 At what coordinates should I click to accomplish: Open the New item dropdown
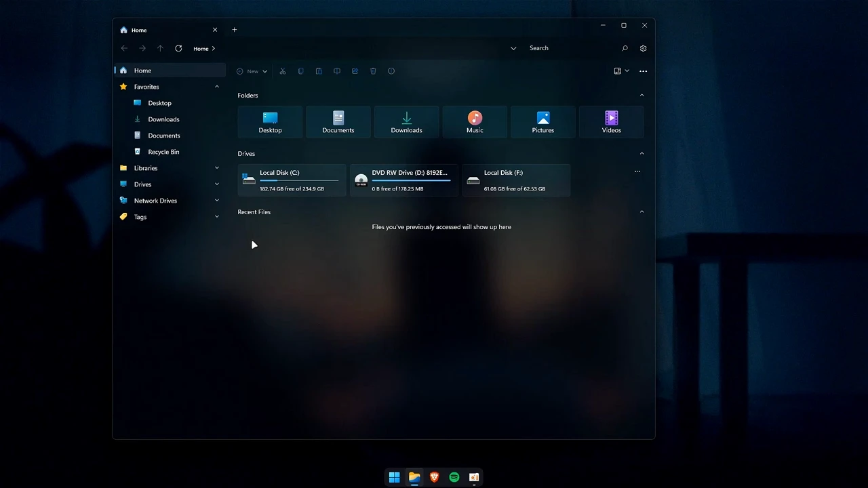(x=252, y=70)
